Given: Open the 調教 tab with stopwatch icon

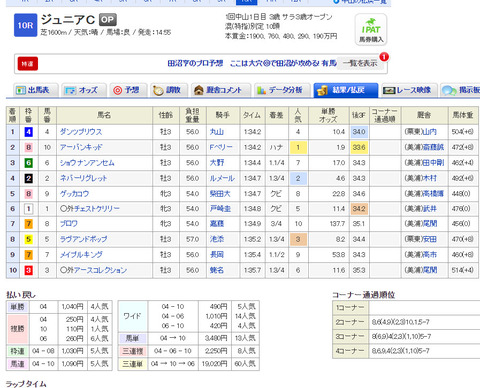Looking at the screenshot, I should click(x=169, y=90).
